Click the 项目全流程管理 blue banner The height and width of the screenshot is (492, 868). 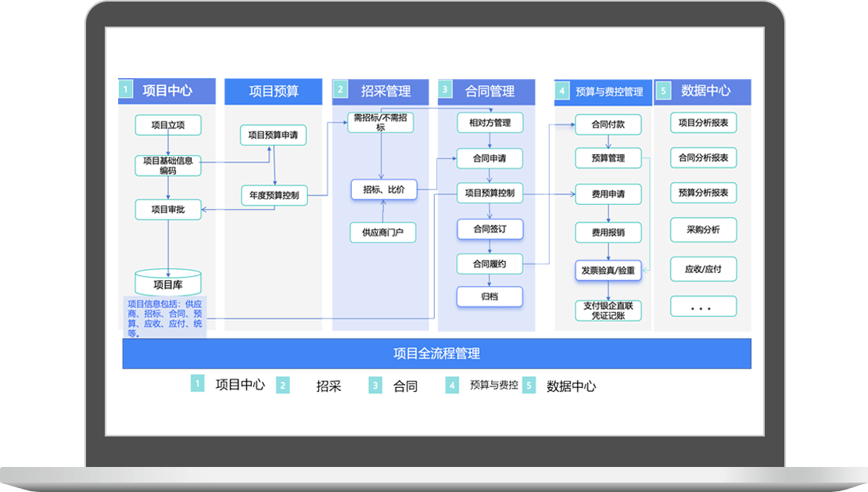tap(436, 354)
